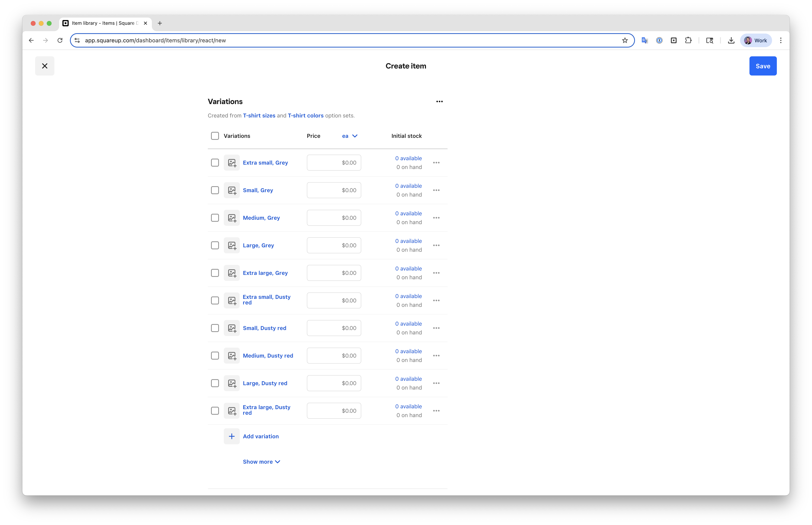Add image for Small, Dusty red variation
Screen dimensions: 812x525
tap(232, 328)
